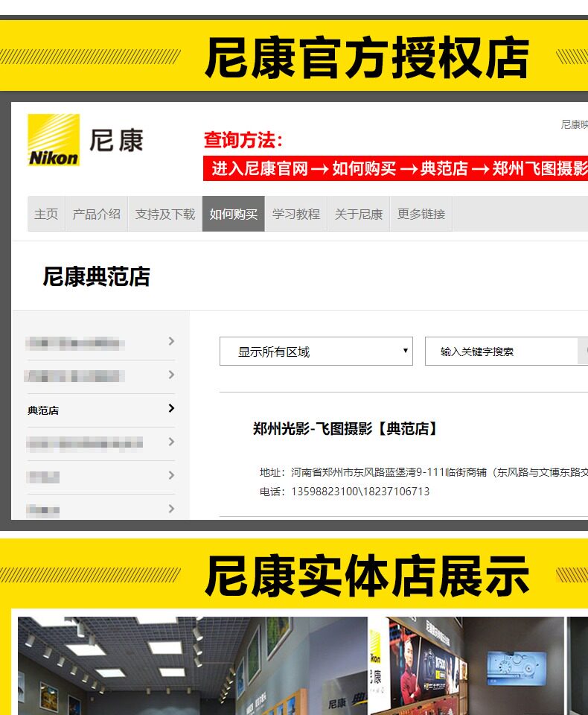Click the Nikon logo
Viewport: 588px width, 715px height.
54,140
